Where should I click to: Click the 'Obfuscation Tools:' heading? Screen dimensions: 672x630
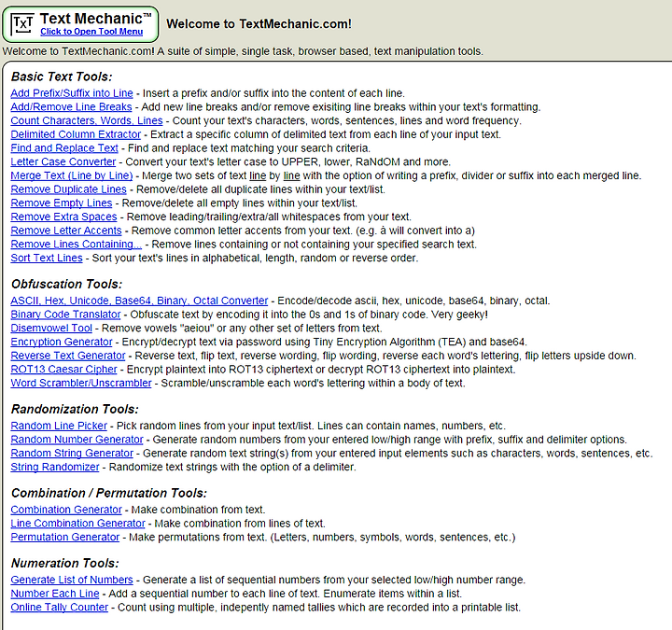coord(67,284)
